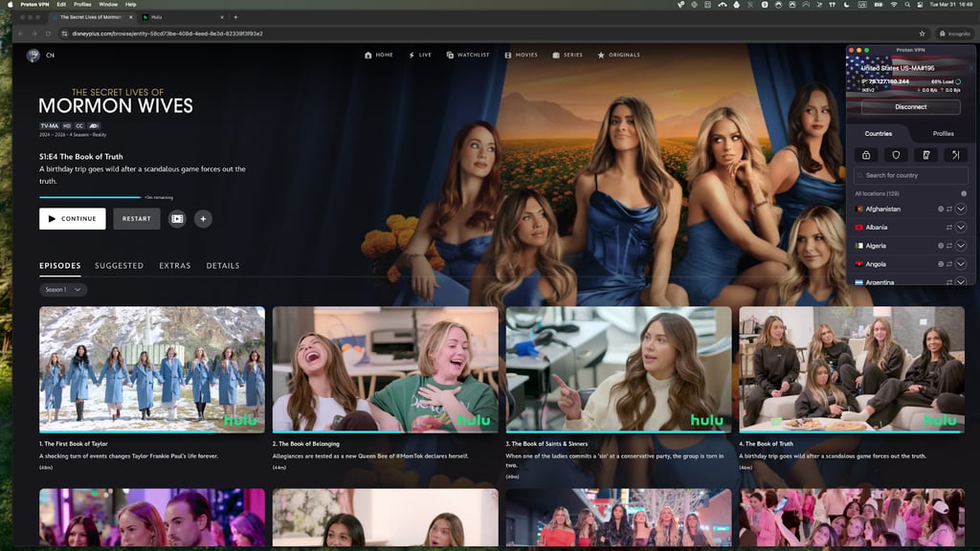Click the globe icon for Algeria
This screenshot has width=980, height=551.
click(941, 246)
